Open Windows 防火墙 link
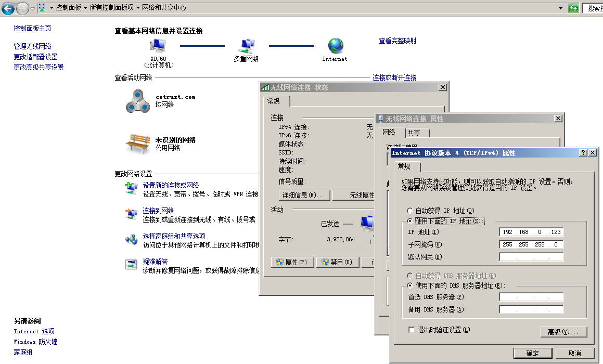Screen dimensions: 603x364 click(x=35, y=342)
